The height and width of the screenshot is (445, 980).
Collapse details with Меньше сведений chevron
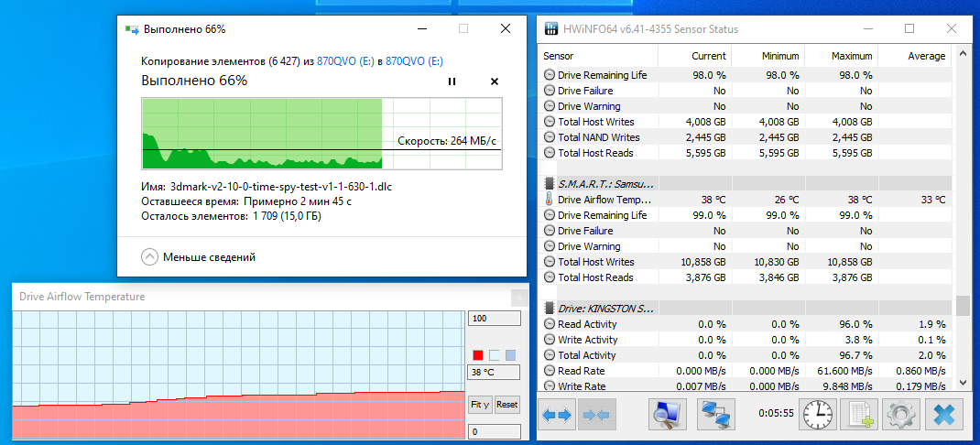pos(149,257)
